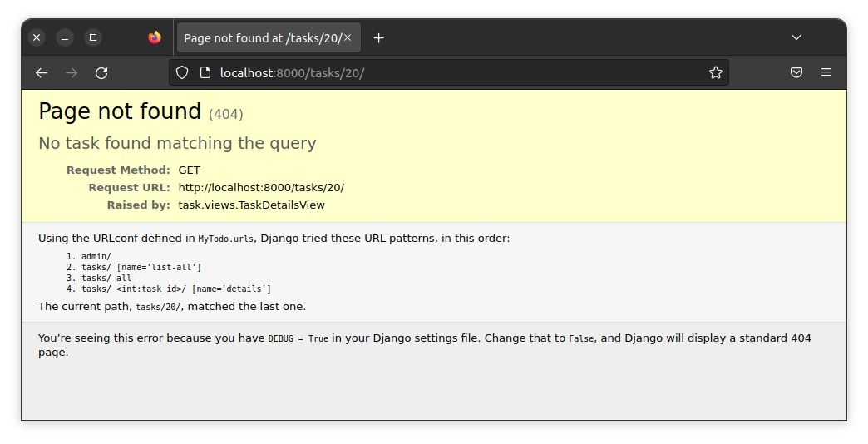Click the Request URL http://localhost:8000/tasks/20/ text

261,188
